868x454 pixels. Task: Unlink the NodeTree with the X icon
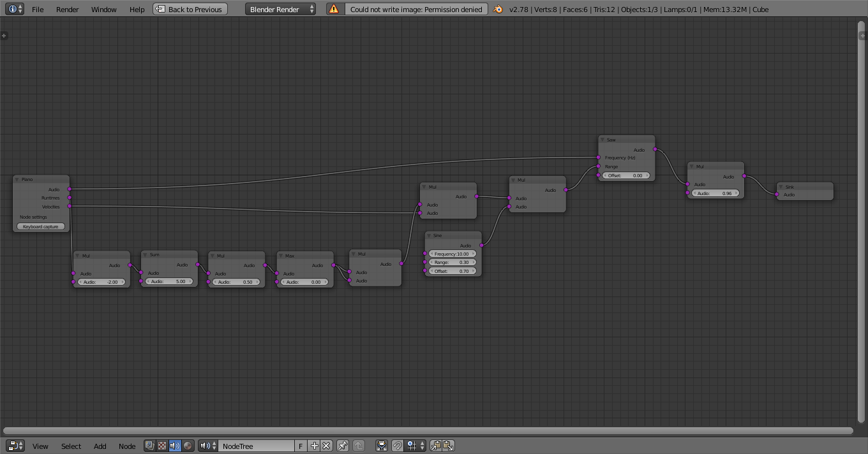pos(326,446)
